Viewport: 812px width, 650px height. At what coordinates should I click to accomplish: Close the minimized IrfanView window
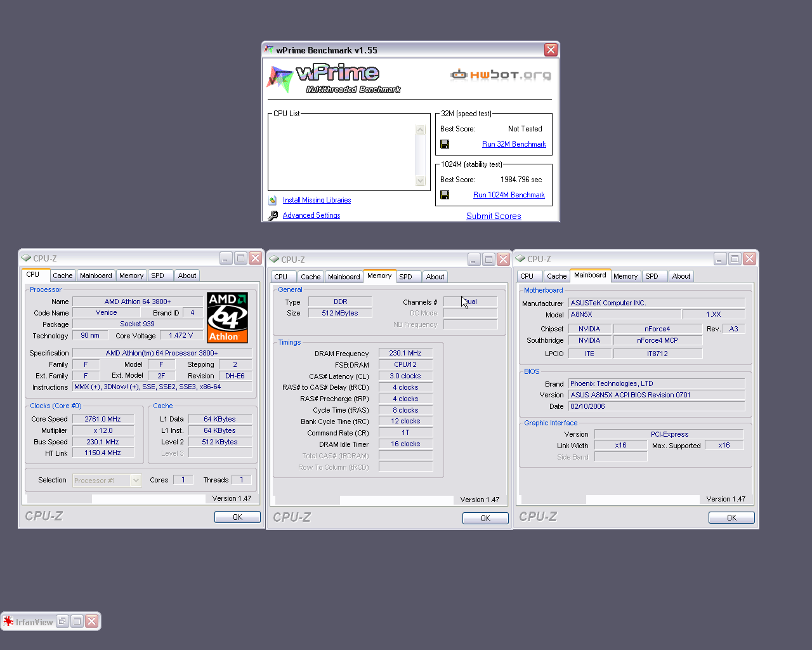pos(91,621)
